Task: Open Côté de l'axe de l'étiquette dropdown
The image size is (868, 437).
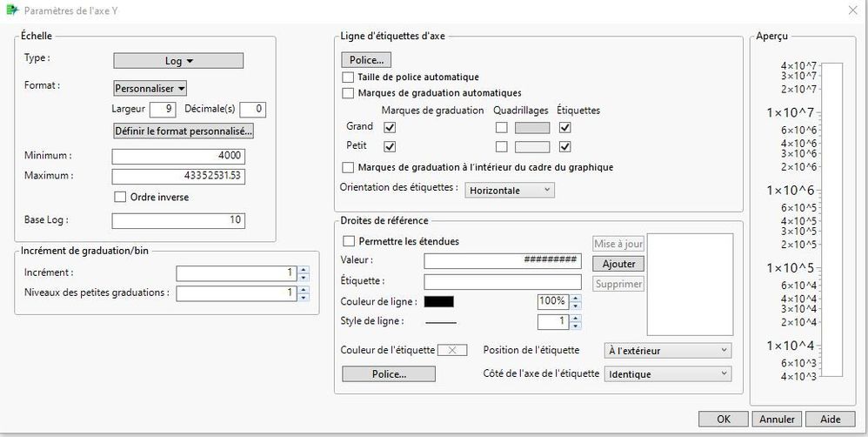Action: pos(668,374)
